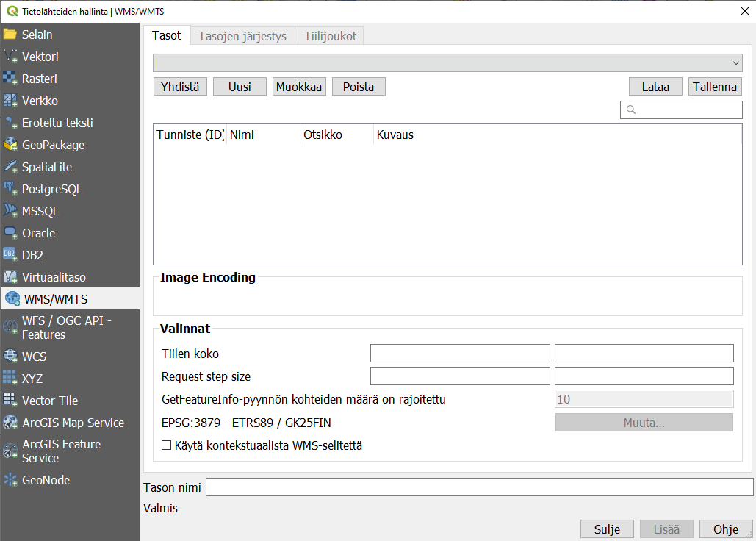Expand the server connection dropdown

[x=447, y=63]
